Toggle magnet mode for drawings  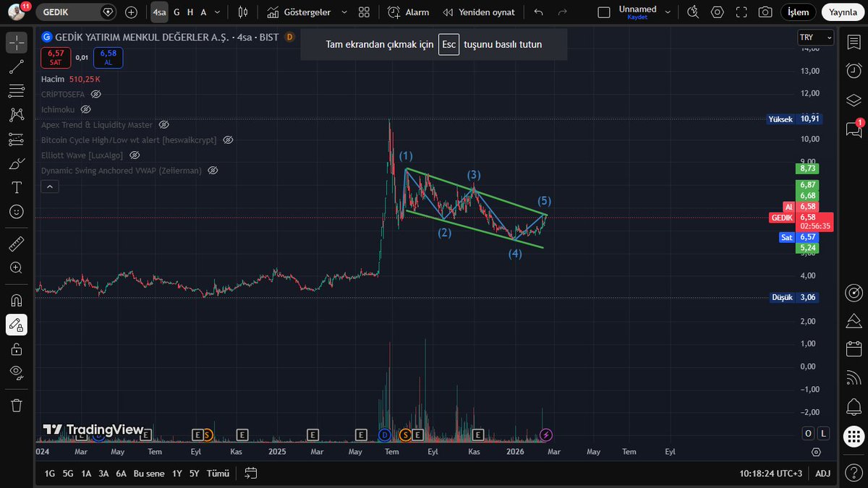tap(17, 300)
